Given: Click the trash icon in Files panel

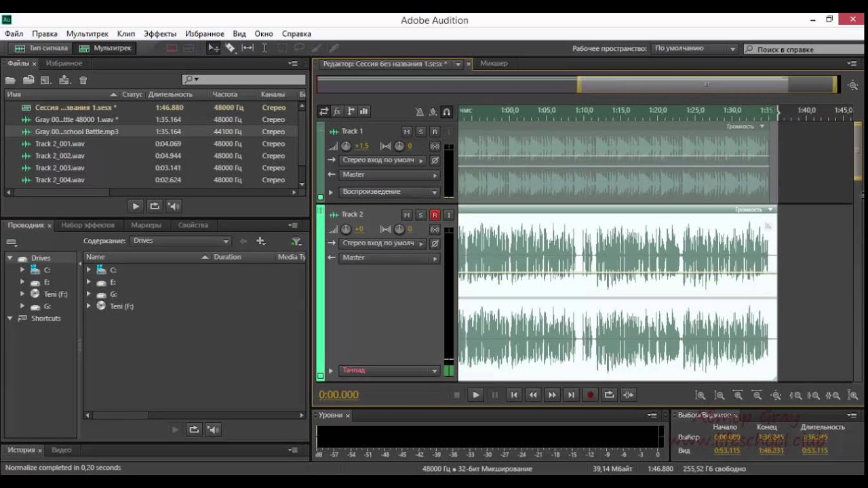Looking at the screenshot, I should click(83, 80).
